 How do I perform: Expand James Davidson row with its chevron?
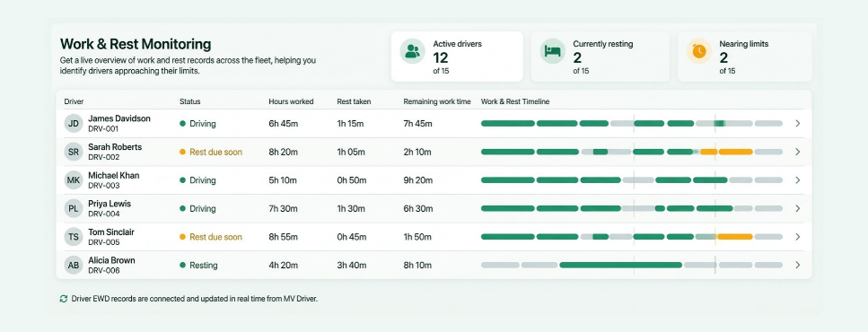tap(798, 124)
